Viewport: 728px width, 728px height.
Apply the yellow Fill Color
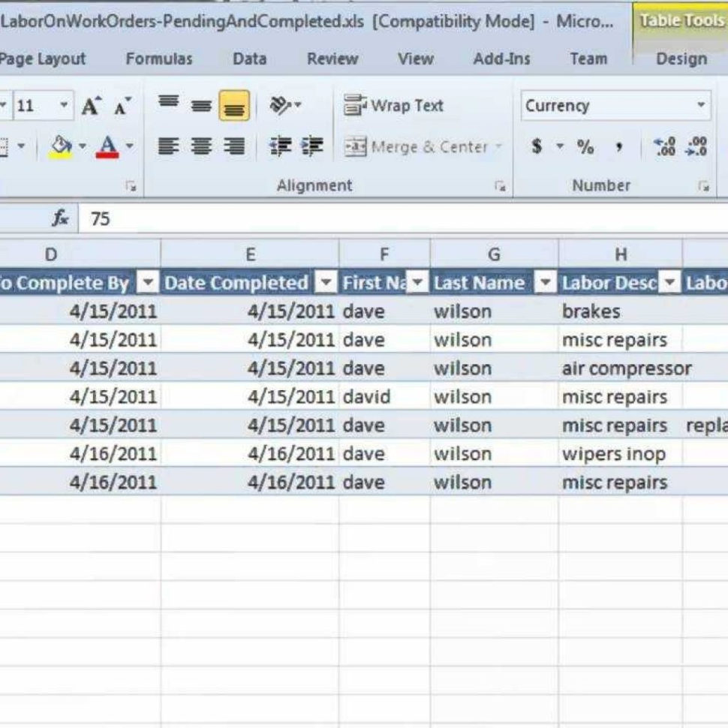(61, 145)
